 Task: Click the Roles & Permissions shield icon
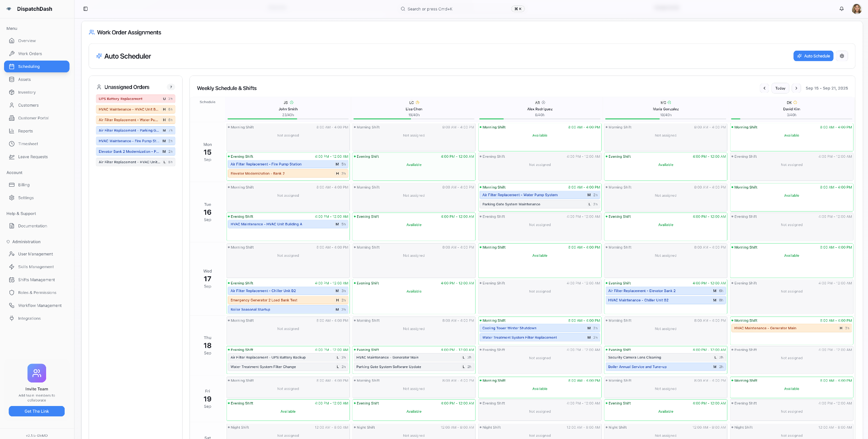coord(12,293)
